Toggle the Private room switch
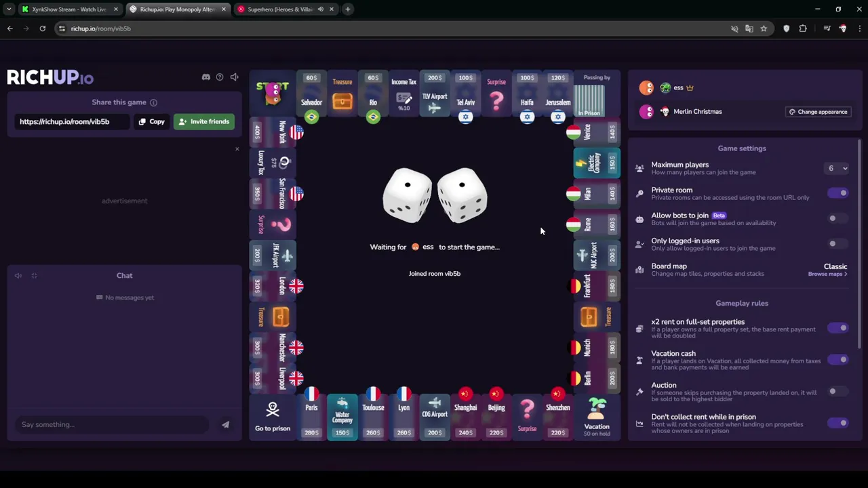Image resolution: width=868 pixels, height=488 pixels. point(838,193)
